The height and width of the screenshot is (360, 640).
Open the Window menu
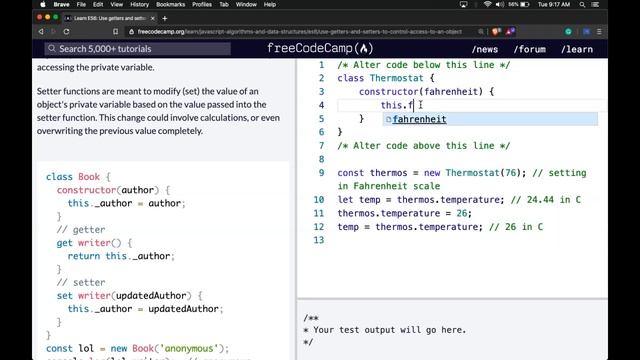click(246, 4)
